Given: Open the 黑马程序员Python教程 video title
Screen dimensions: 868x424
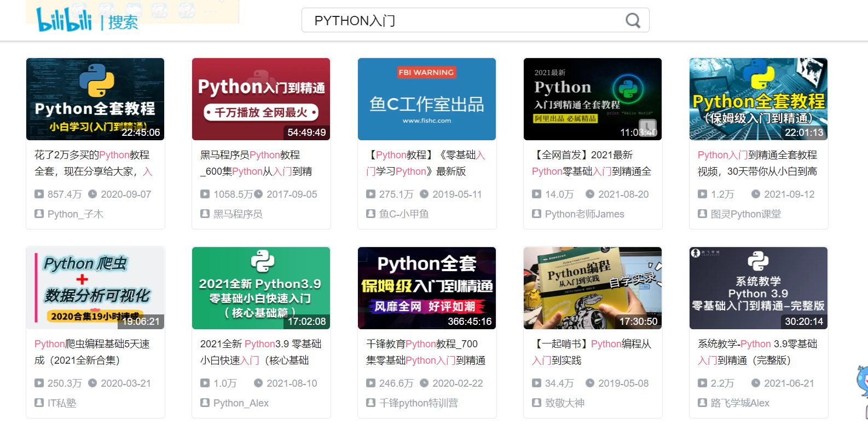Looking at the screenshot, I should tap(256, 163).
